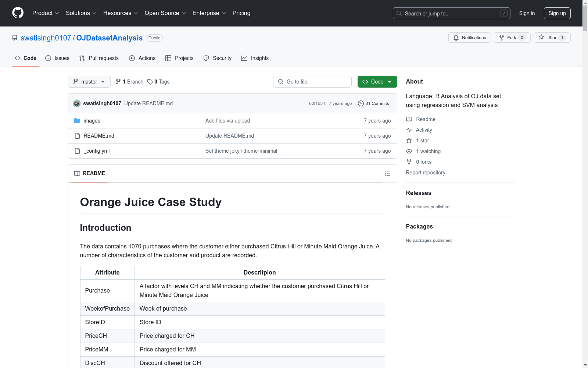Click 'PriceCH' attribute cell

(x=107, y=336)
